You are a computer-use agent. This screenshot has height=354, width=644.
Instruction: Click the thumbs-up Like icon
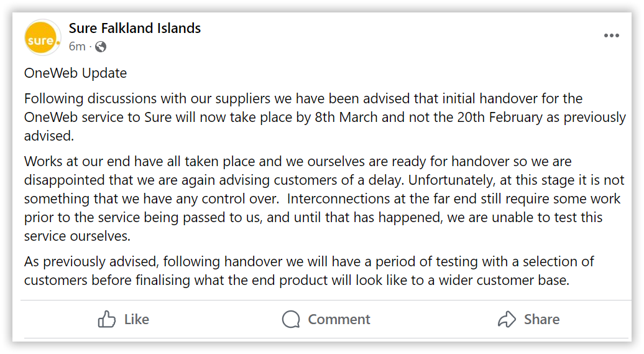click(x=107, y=319)
